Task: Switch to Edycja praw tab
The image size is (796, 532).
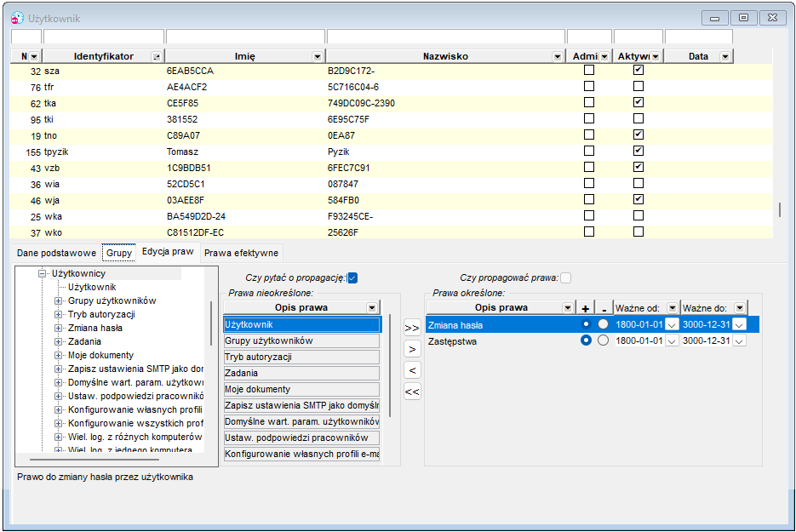Action: click(168, 252)
